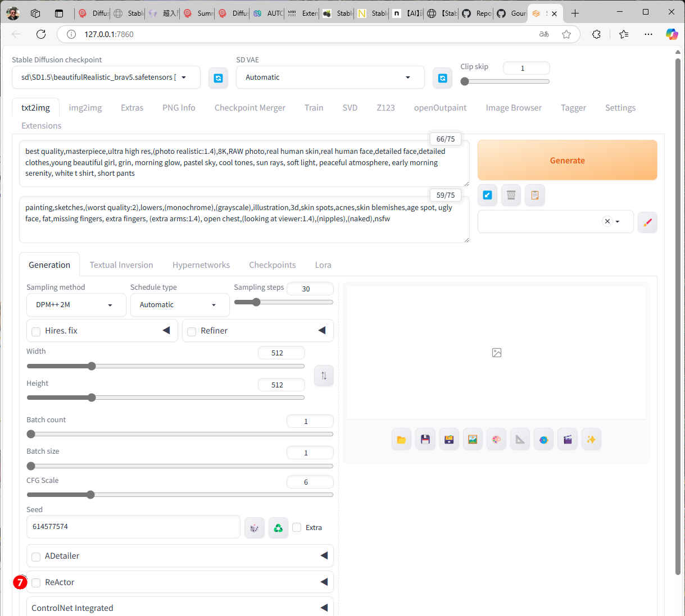The height and width of the screenshot is (616, 685).
Task: Click the send to inpaint palette icon
Action: (x=496, y=440)
